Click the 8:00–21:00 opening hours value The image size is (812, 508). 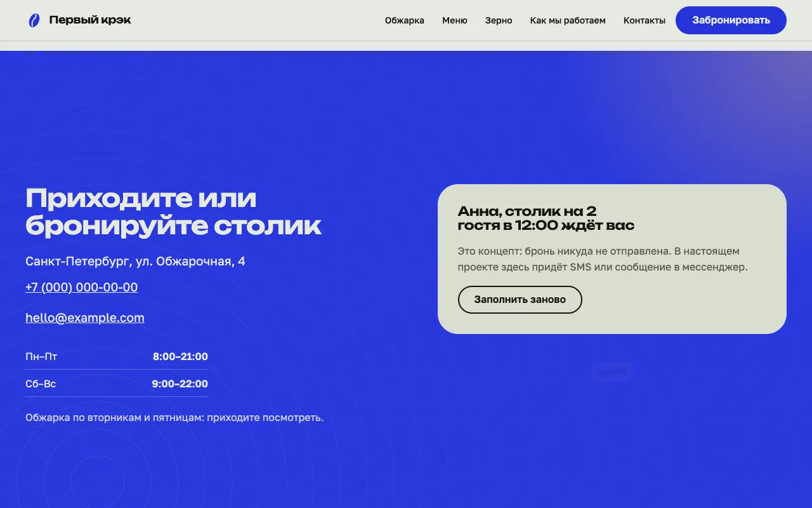tap(180, 357)
